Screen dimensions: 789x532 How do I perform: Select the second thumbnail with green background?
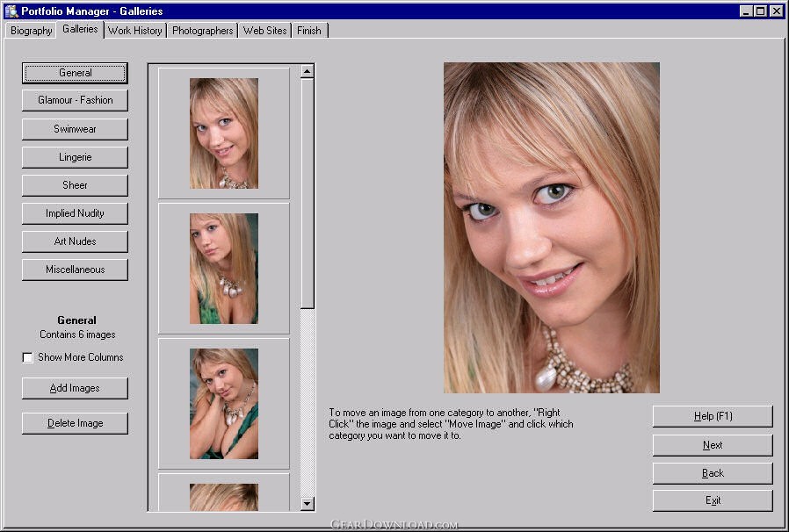224,269
